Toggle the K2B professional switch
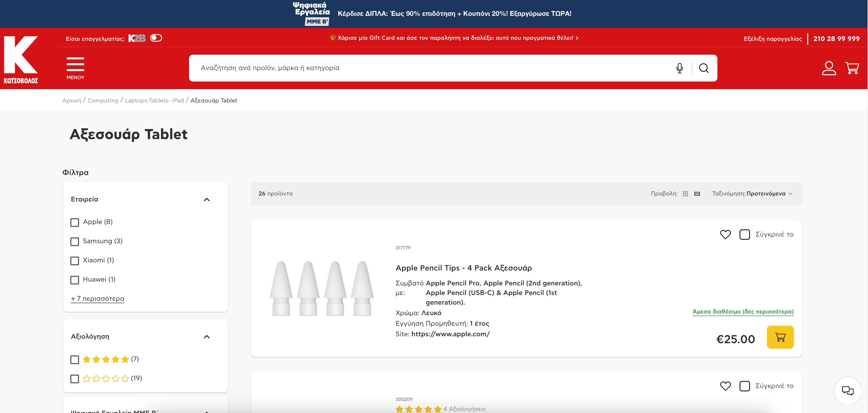This screenshot has width=868, height=413. [x=156, y=38]
